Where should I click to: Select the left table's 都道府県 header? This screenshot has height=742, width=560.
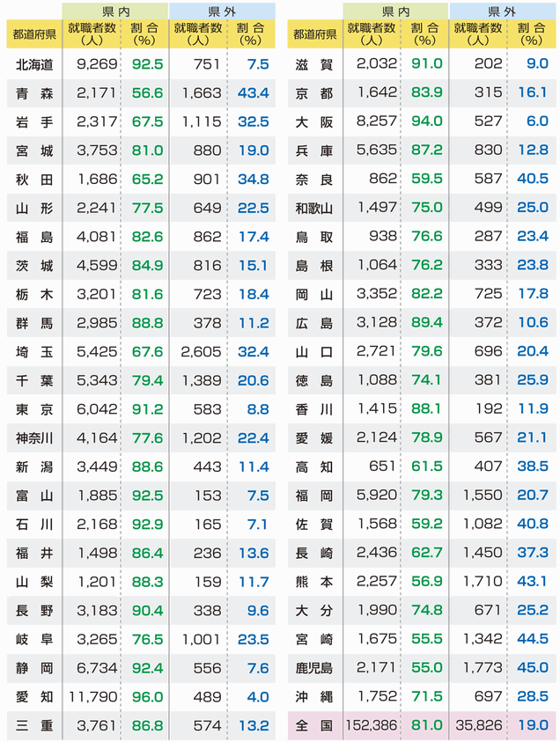(34, 34)
